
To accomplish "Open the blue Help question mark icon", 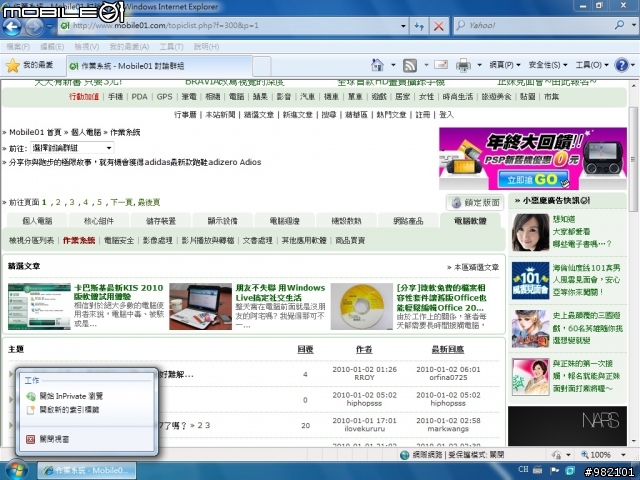I will [621, 65].
